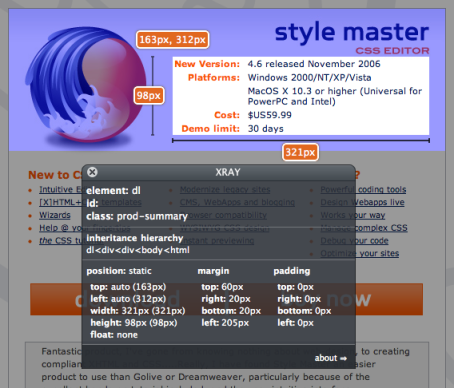Close the XRAY panel using X icon

92,172
